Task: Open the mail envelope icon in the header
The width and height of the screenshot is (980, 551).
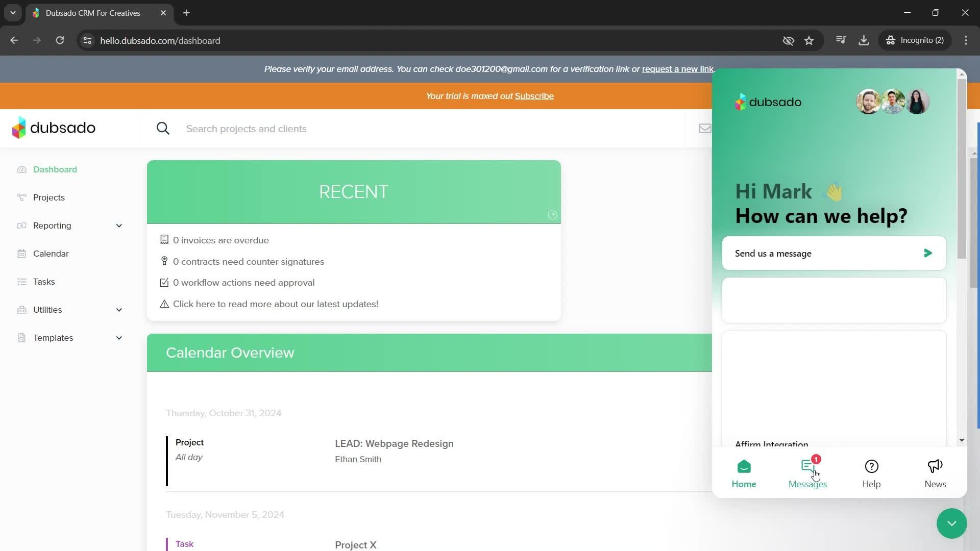Action: (x=705, y=129)
